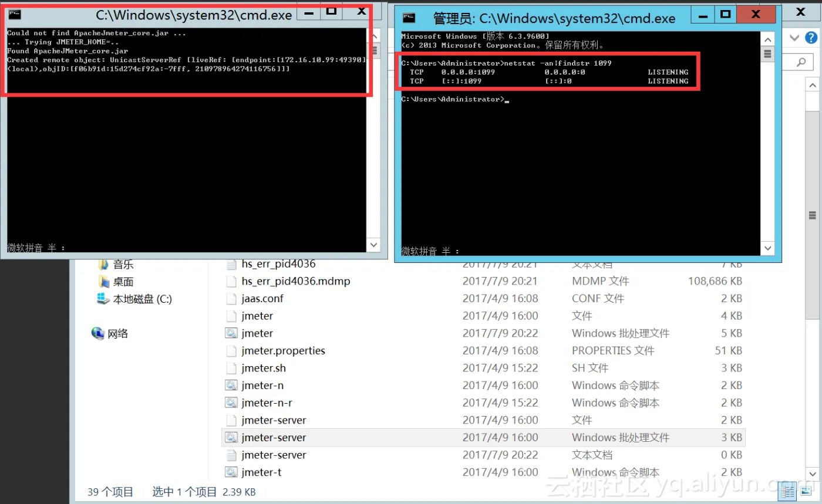Minimize the left cmd.exe window
822x504 pixels.
click(x=309, y=11)
